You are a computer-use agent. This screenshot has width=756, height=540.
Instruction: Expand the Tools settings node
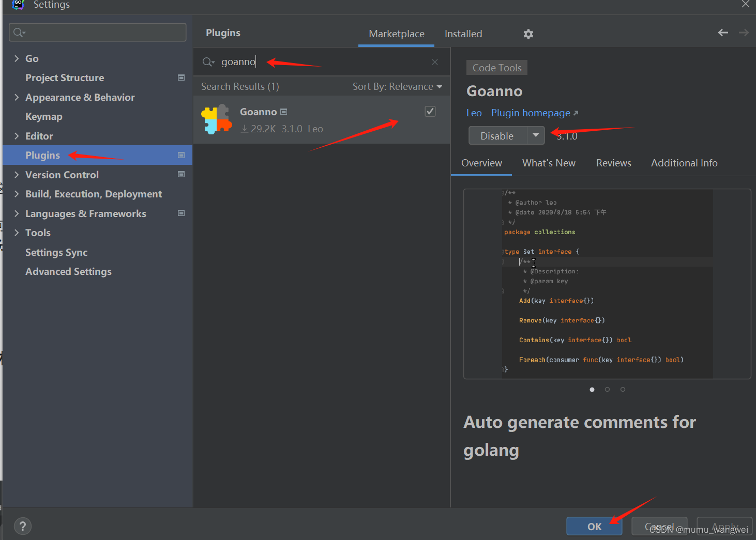(x=17, y=233)
